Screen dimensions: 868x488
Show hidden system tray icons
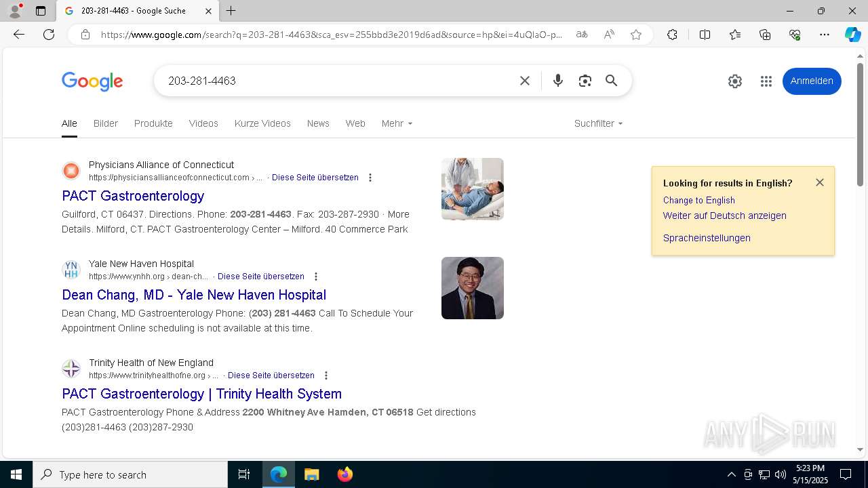point(731,474)
